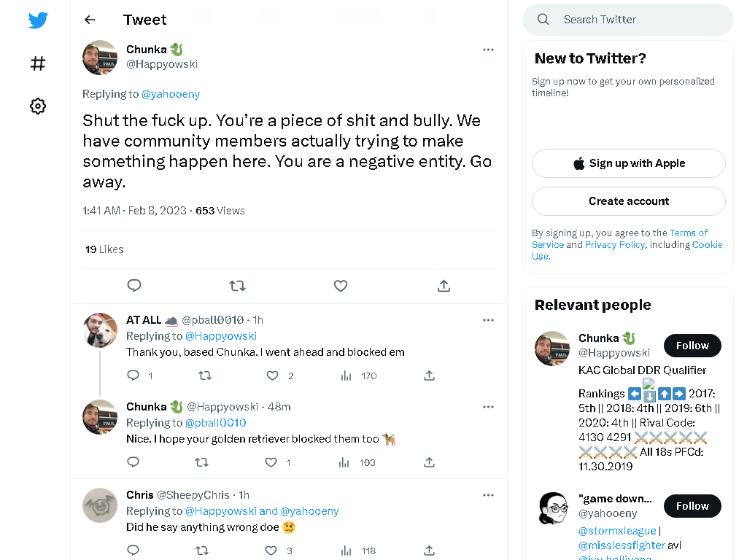Click Sign up with Apple
Viewport: 747px width, 560px height.
(x=628, y=163)
